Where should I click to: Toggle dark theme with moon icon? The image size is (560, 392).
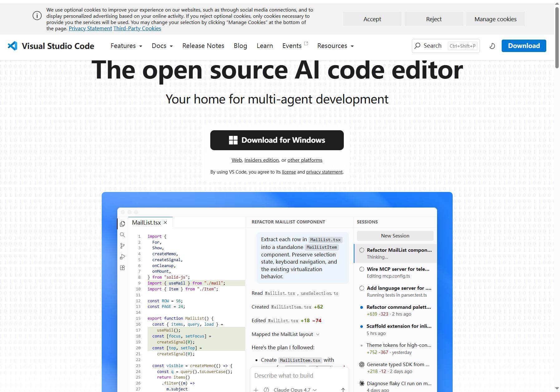(x=492, y=46)
